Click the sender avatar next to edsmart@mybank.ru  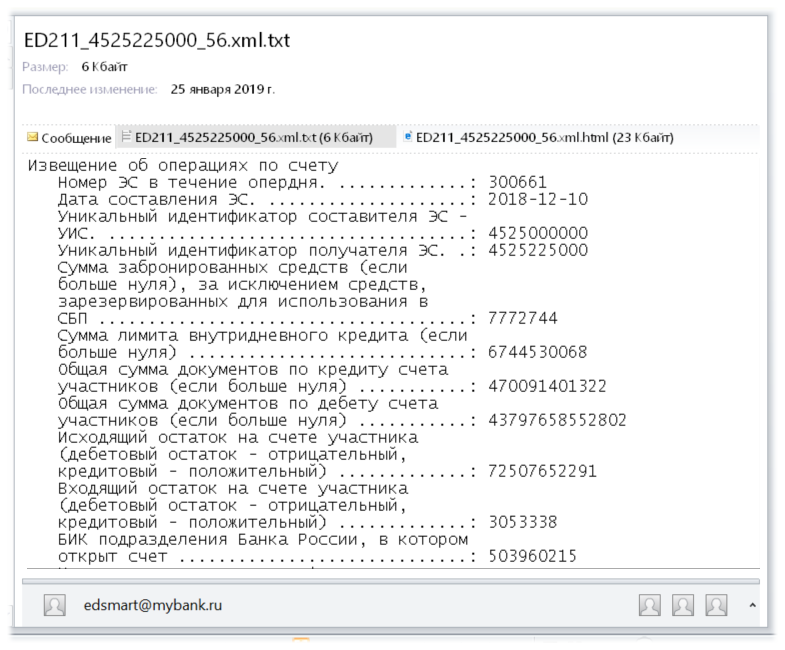[x=55, y=605]
